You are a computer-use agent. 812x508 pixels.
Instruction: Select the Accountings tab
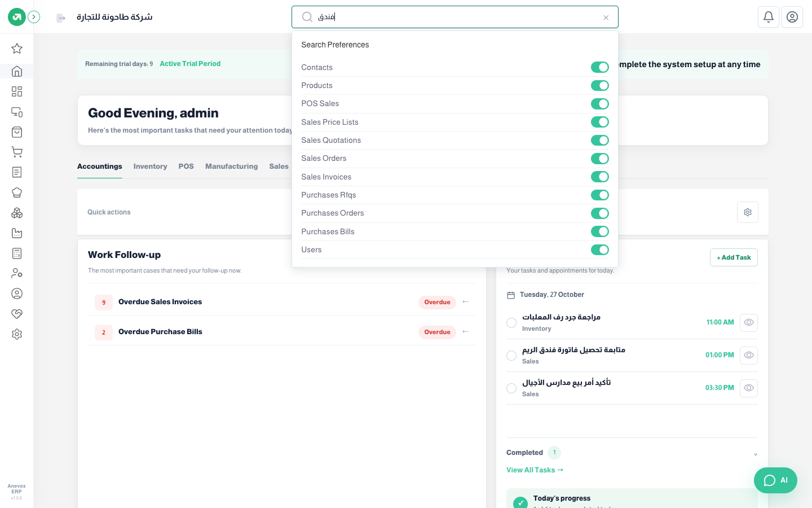tap(100, 167)
